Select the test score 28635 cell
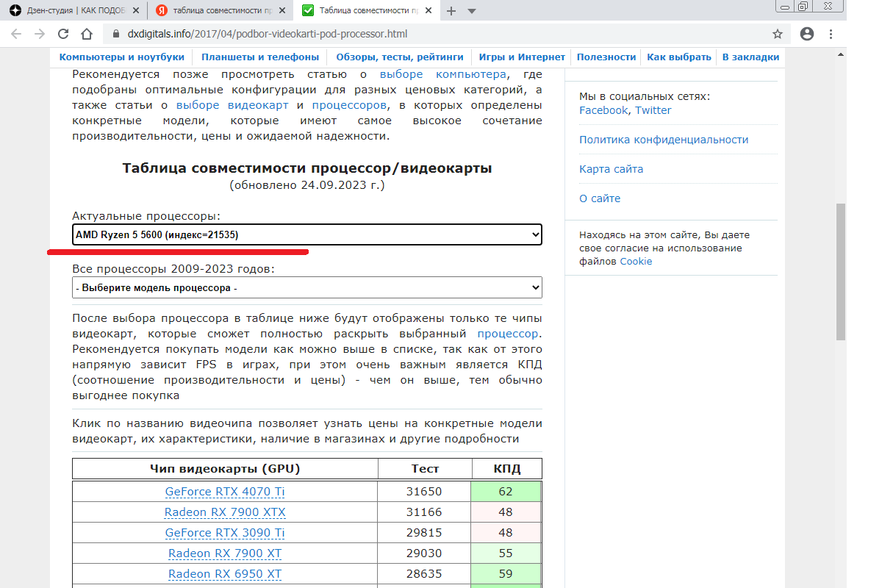This screenshot has width=882, height=588. pyautogui.click(x=424, y=574)
